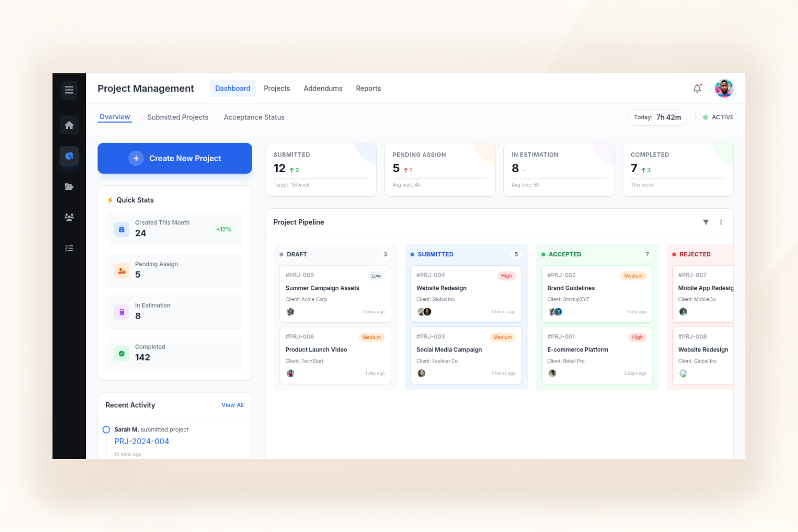Select the Acceptance Status sub-tab
The width and height of the screenshot is (798, 532).
tap(254, 117)
